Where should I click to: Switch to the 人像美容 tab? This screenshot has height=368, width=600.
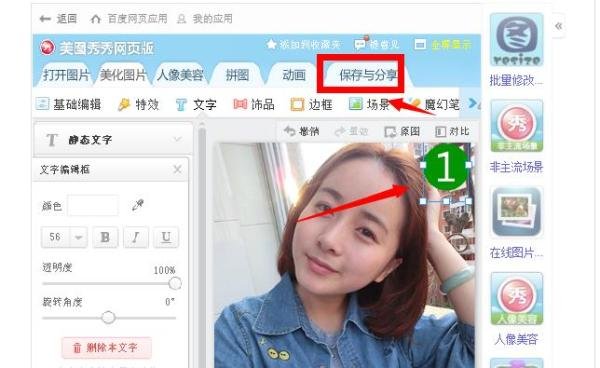[180, 75]
